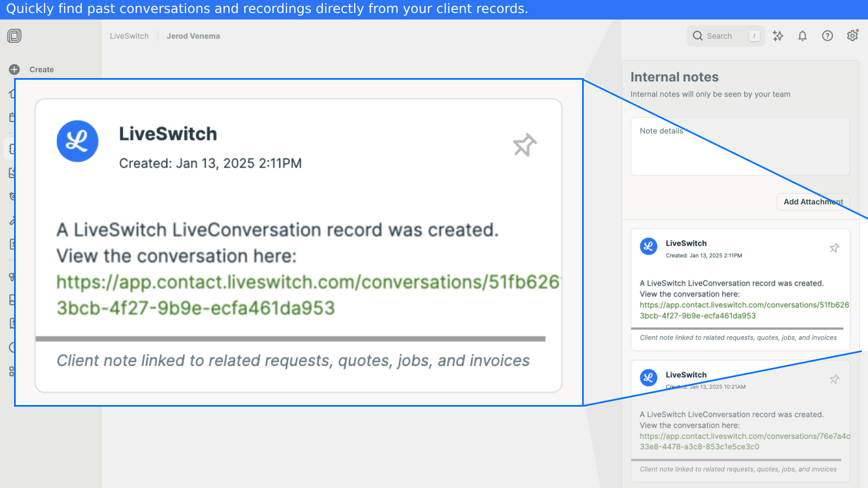Open notifications bell
The image size is (868, 488).
pos(802,36)
